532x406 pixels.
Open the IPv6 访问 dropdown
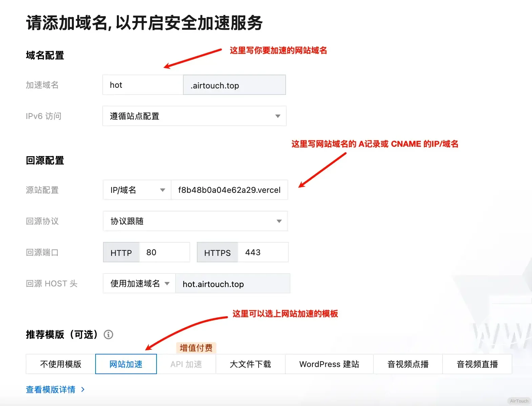(194, 116)
